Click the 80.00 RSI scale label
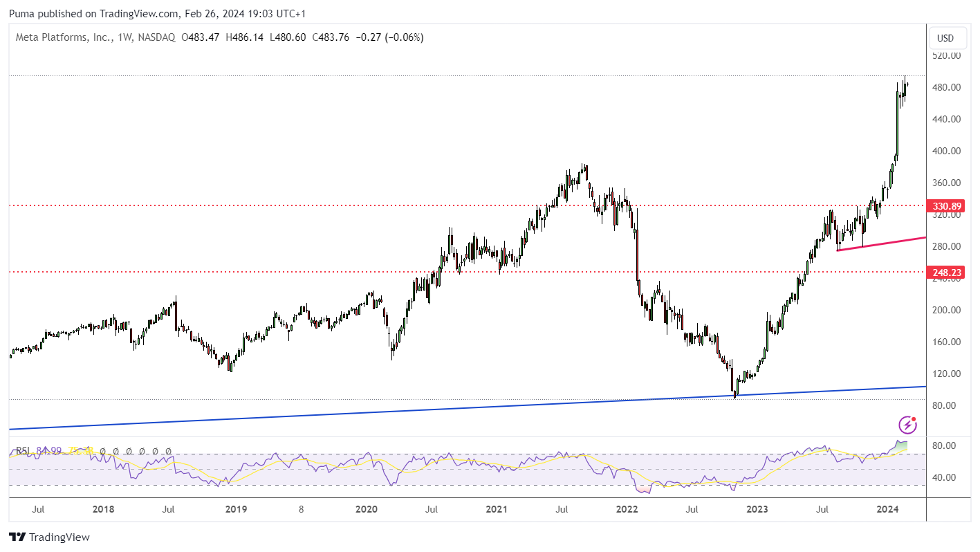Image resolution: width=980 pixels, height=552 pixels. (943, 445)
